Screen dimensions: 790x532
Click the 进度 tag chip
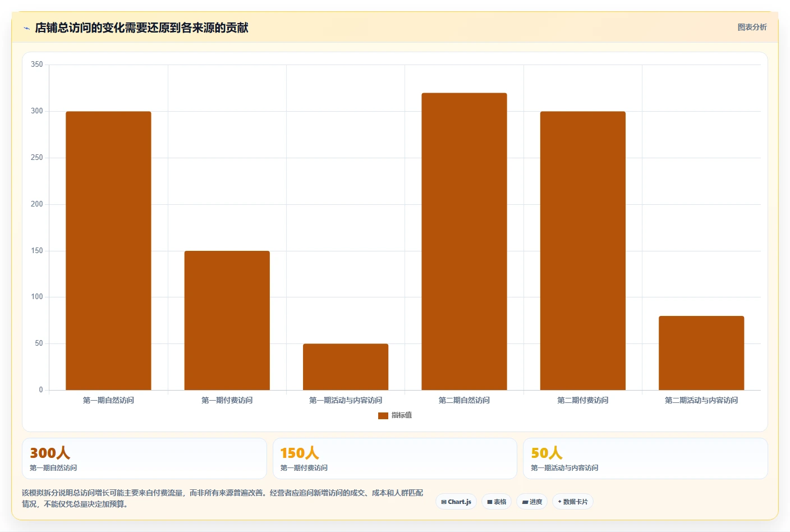532,502
